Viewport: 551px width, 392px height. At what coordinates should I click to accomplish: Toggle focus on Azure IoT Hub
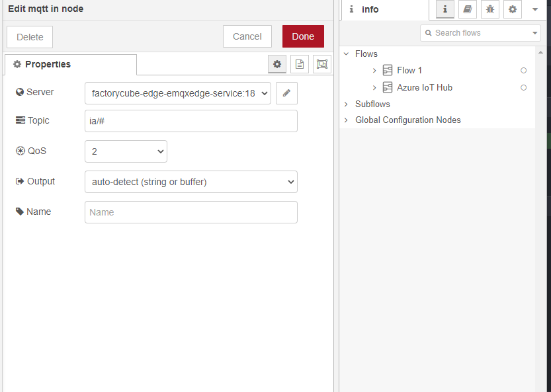(x=523, y=87)
